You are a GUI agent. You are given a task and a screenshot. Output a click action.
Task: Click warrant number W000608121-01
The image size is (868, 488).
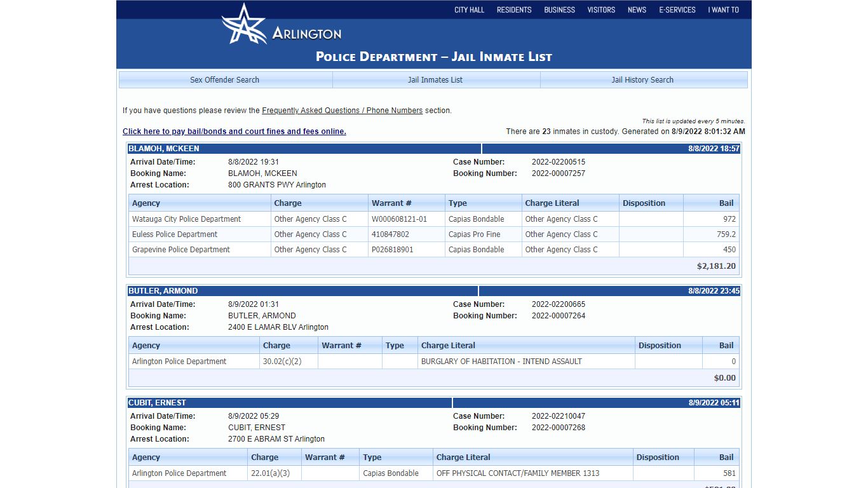click(399, 219)
